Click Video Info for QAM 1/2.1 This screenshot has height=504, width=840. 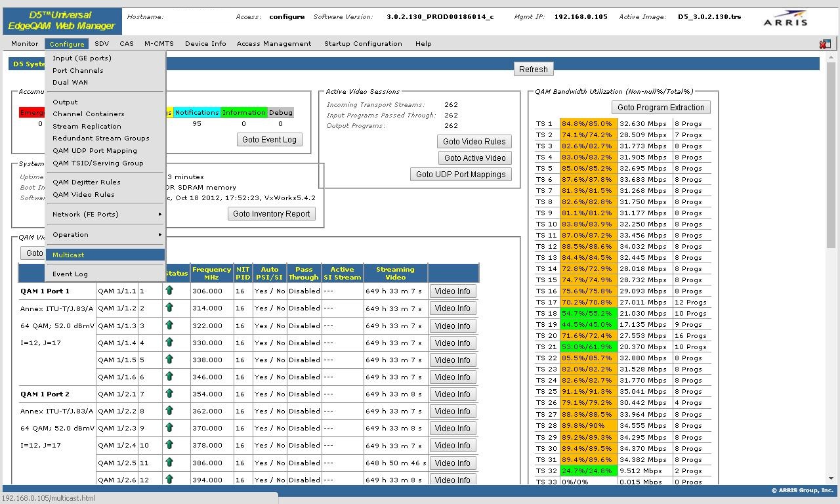coord(453,394)
